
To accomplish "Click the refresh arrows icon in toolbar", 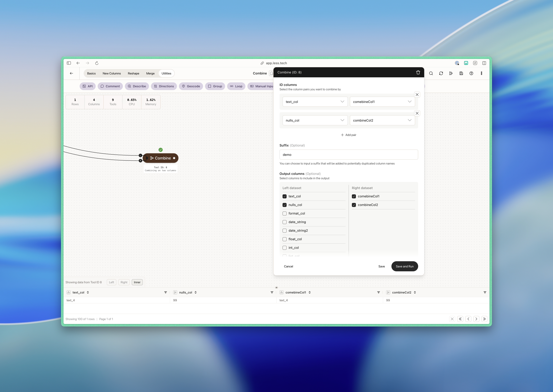I will pyautogui.click(x=441, y=73).
